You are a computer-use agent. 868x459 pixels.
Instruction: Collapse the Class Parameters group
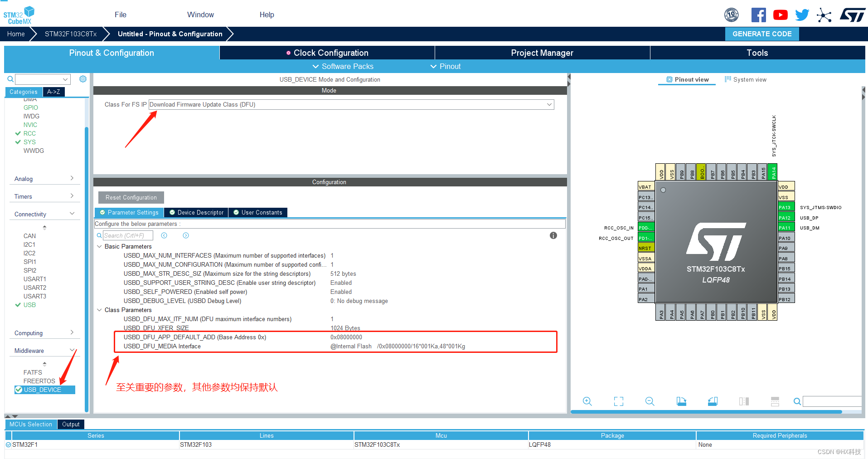click(x=99, y=310)
